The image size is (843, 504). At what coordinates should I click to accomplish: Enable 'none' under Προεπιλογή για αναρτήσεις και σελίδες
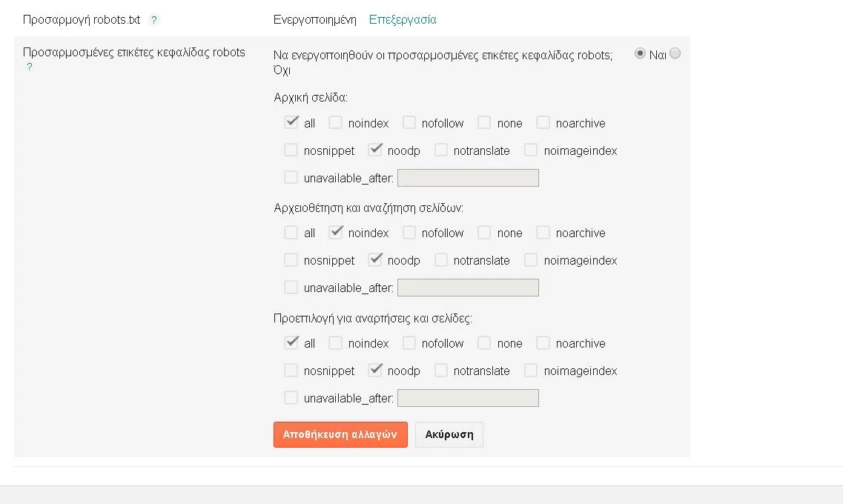(x=485, y=342)
